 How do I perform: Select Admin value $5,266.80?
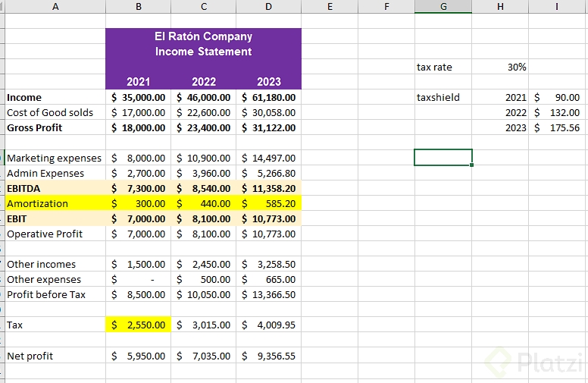coord(269,173)
